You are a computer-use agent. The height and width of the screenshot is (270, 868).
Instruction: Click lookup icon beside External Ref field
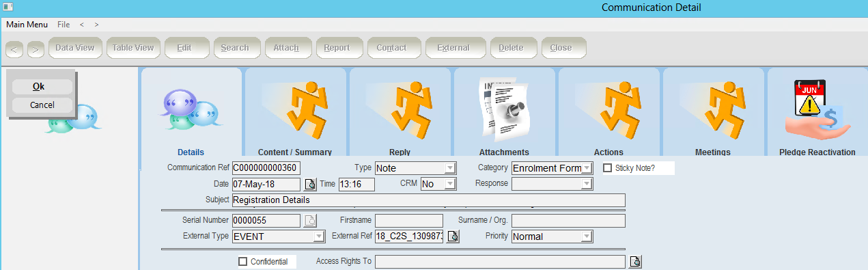(453, 237)
